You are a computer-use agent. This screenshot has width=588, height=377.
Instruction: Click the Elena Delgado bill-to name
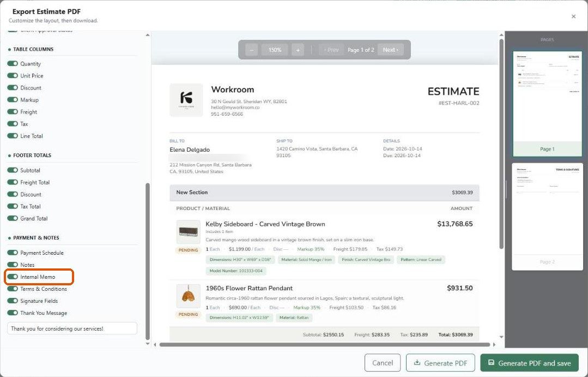coord(190,149)
